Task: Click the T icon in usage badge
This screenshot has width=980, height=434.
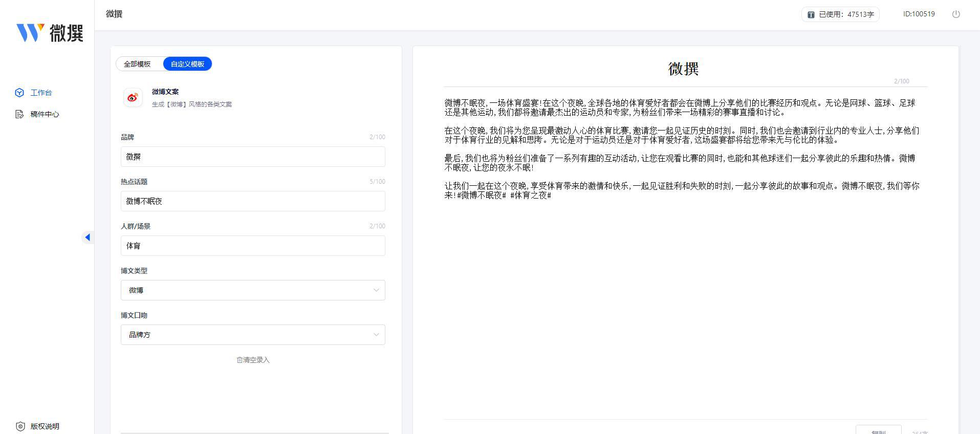Action: point(811,15)
